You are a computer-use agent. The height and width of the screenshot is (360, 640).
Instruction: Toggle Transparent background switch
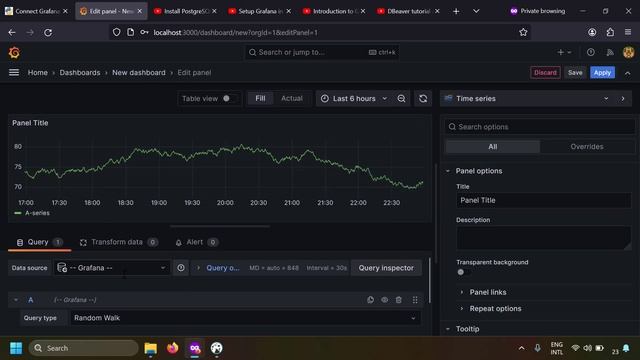463,272
